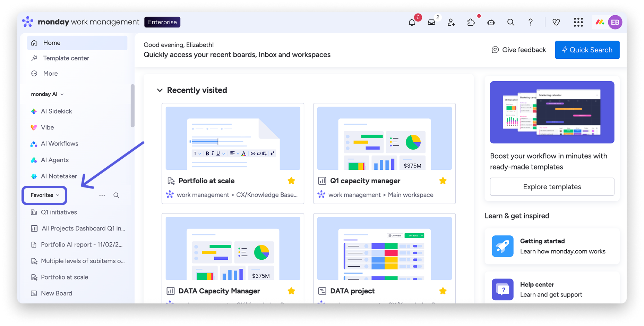Click the invite members icon
This screenshot has width=644, height=326.
(451, 22)
